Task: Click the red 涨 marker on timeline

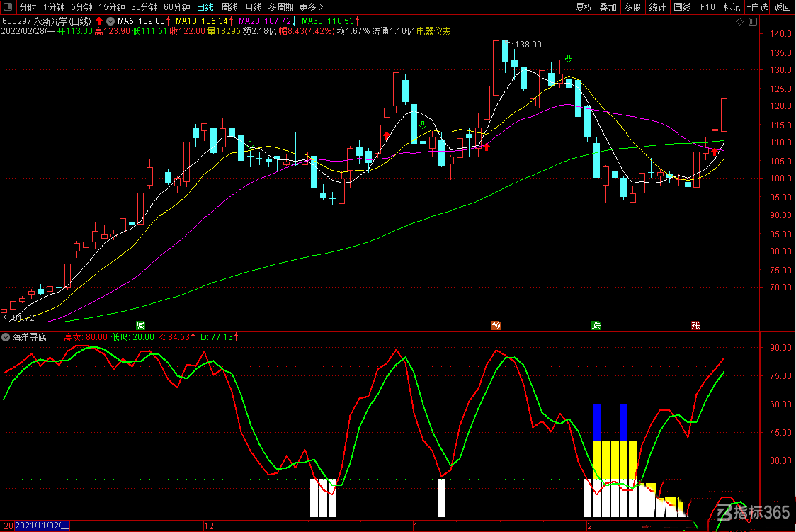Action: (x=696, y=325)
